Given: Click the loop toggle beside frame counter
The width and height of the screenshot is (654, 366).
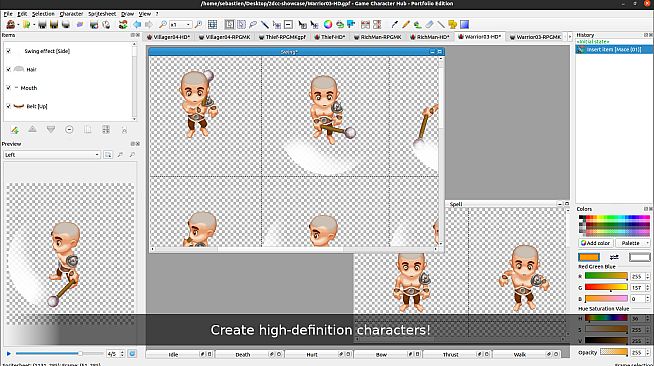Looking at the screenshot, I should (132, 353).
